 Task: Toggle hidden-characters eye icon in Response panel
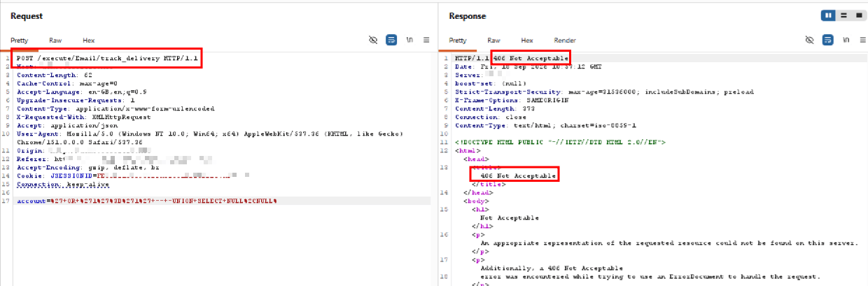pos(810,40)
